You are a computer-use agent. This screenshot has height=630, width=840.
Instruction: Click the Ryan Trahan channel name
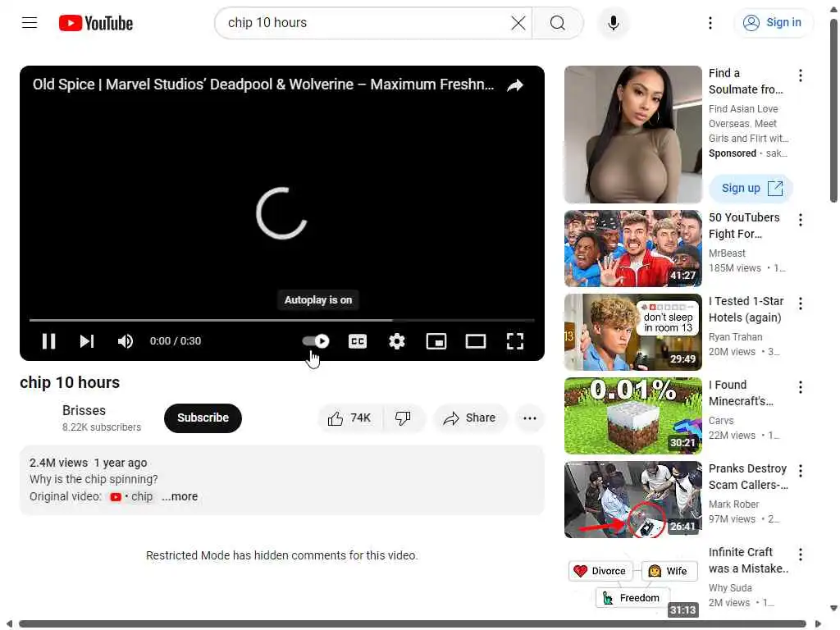pyautogui.click(x=735, y=337)
